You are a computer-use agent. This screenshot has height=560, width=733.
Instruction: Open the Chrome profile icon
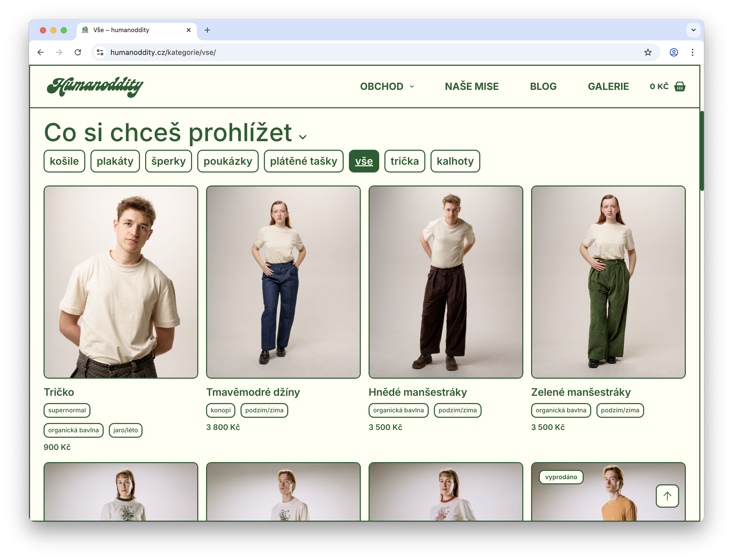674,52
